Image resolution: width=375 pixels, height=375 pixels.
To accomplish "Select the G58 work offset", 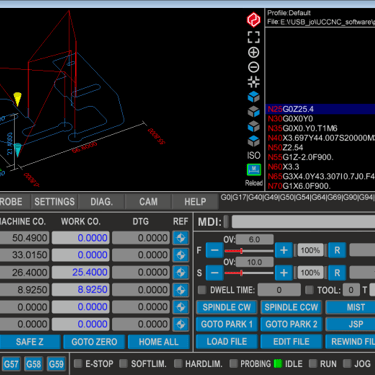I will tap(33, 364).
